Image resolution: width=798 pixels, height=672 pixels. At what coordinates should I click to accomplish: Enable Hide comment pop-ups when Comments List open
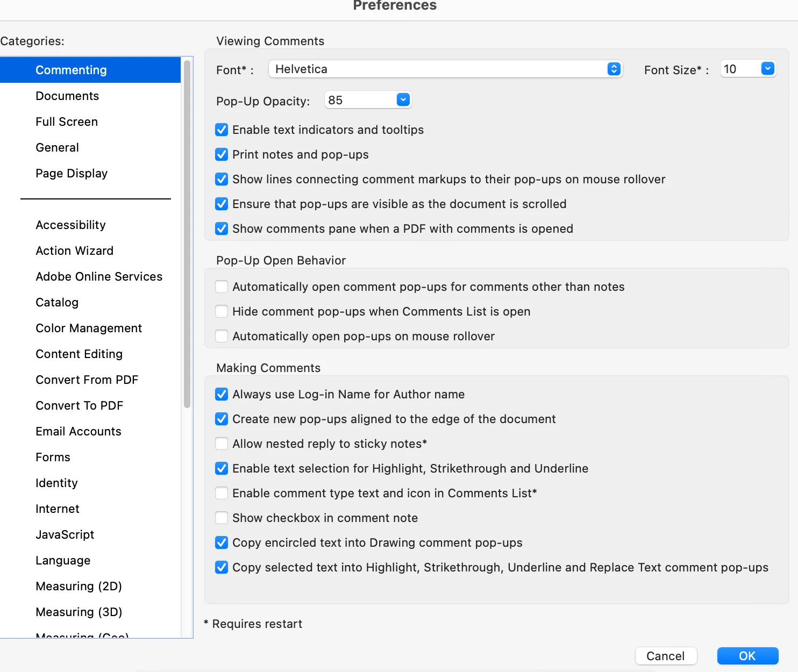pos(222,312)
